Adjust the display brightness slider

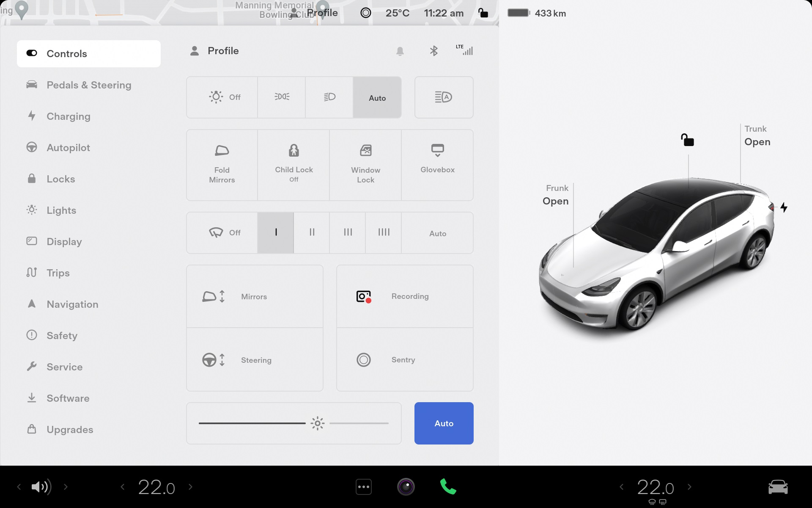point(317,423)
